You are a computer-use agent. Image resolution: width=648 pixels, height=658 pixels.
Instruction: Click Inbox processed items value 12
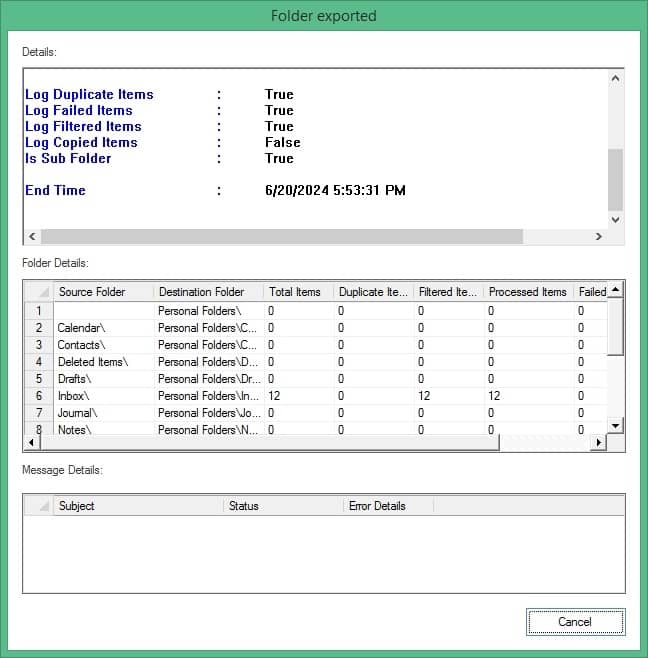(528, 396)
